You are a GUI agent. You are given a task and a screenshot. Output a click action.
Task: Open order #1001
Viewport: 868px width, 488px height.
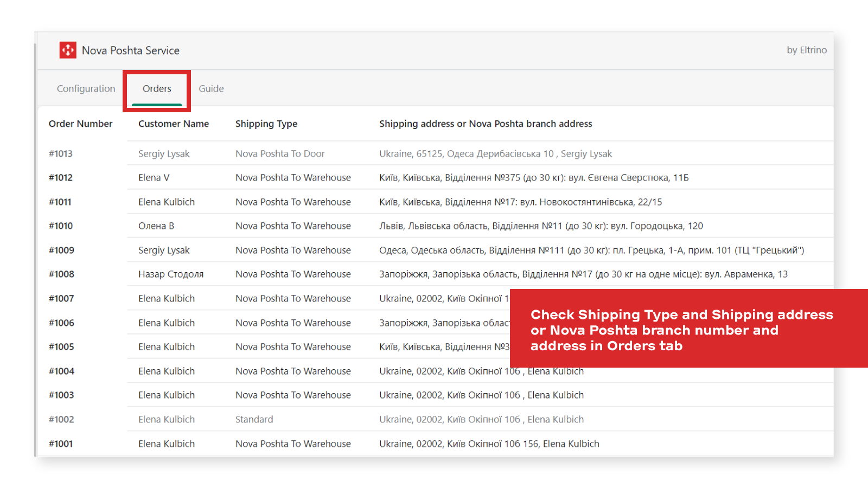(x=61, y=444)
